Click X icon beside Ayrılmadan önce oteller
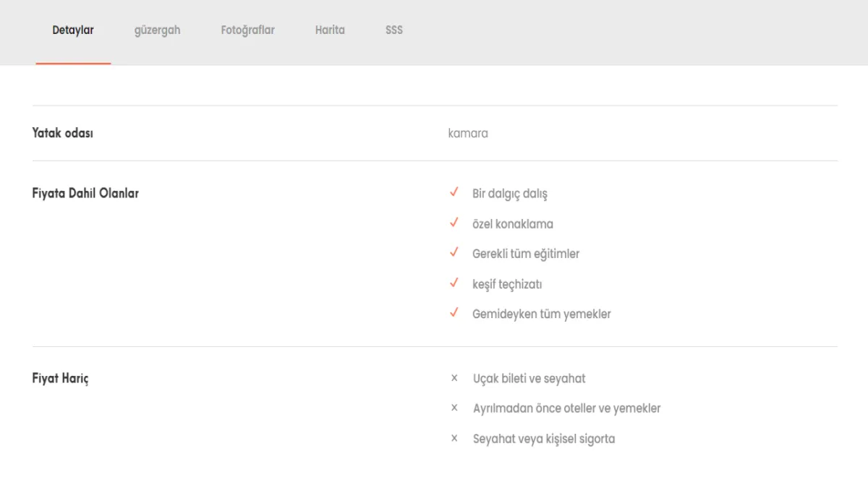Screen dimensions: 868x488 pyautogui.click(x=454, y=408)
